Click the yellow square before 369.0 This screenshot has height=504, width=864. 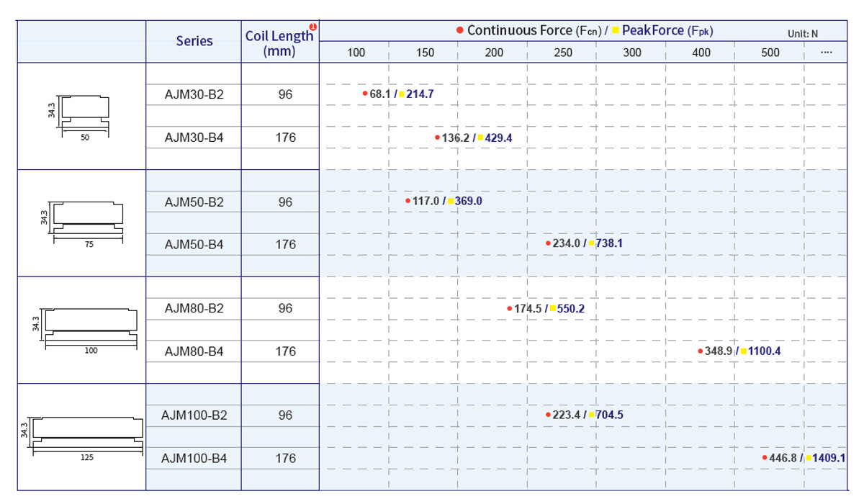pos(451,202)
